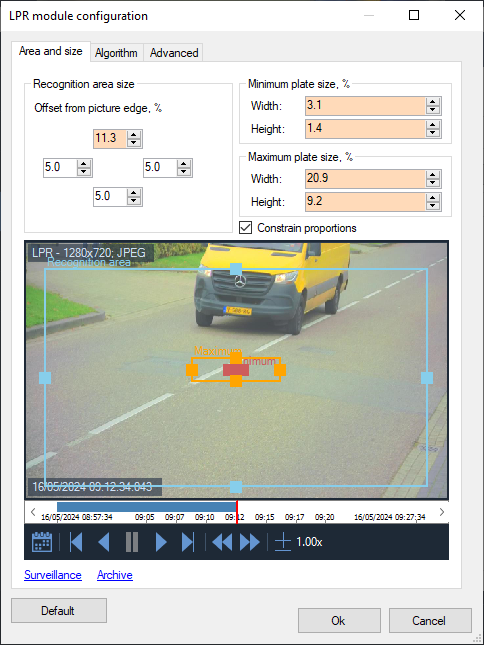Viewport: 484px width, 645px height.
Task: Decrease minimum plate Width value
Action: click(x=432, y=110)
